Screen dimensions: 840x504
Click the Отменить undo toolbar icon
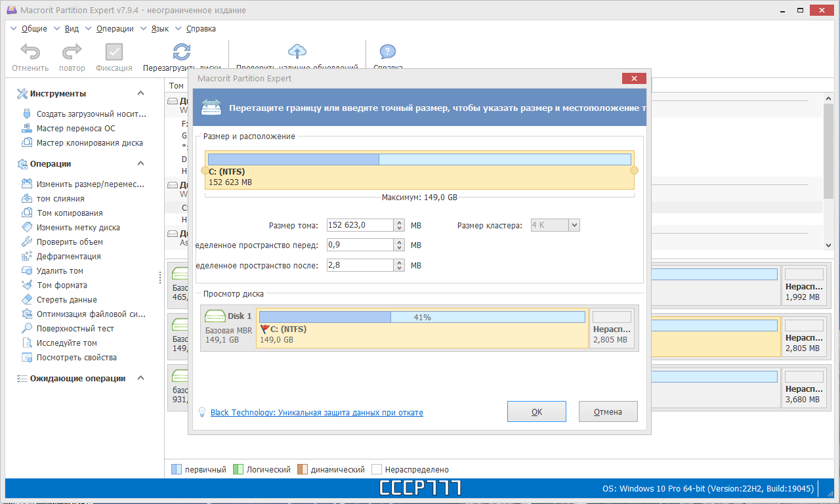coord(30,52)
